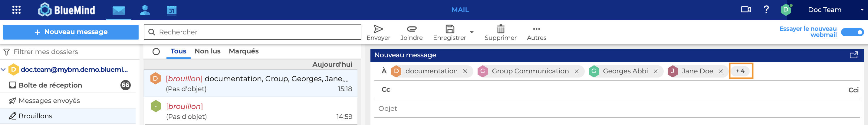Screen dimensions: 868x125
Task: Open the Contacts app icon
Action: (x=145, y=10)
